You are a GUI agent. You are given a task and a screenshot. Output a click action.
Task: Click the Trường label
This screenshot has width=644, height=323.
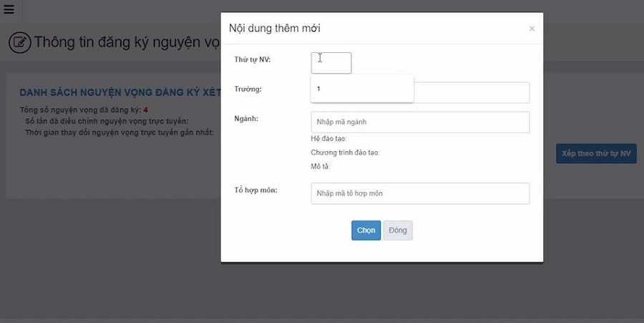[248, 90]
